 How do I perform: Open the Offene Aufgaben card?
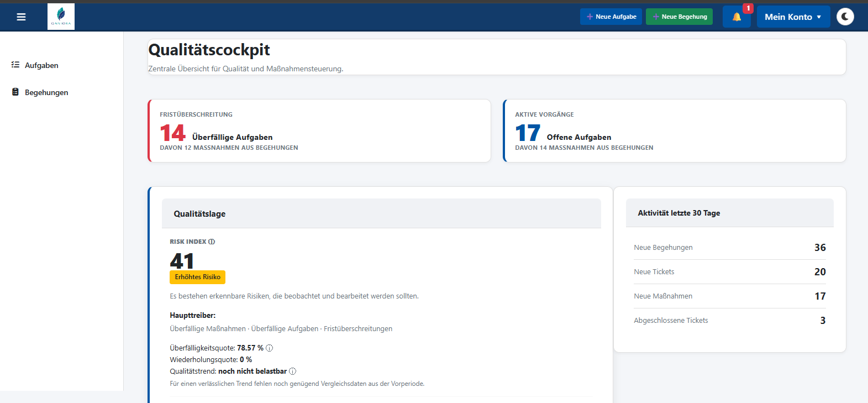point(675,130)
